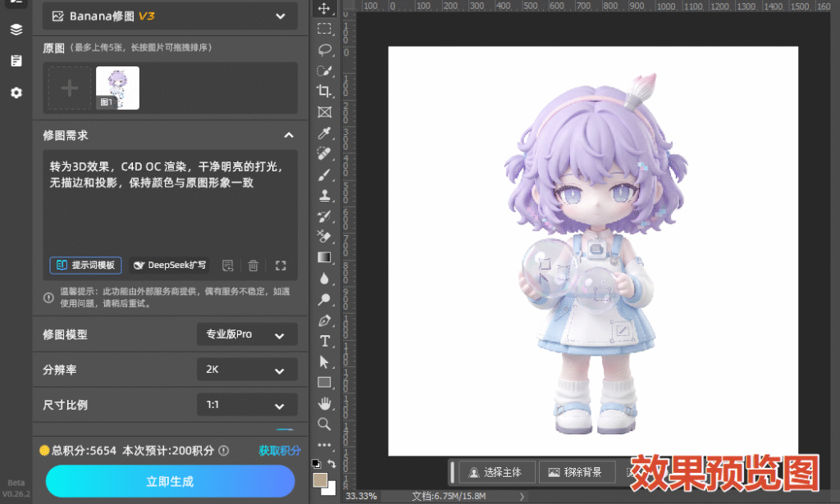Click 提示词模板 button

point(85,266)
